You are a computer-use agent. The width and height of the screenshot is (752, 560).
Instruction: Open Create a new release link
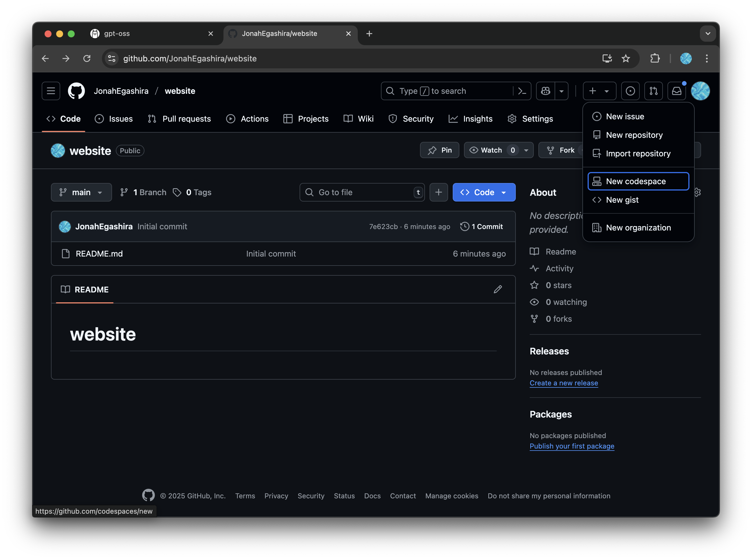564,383
